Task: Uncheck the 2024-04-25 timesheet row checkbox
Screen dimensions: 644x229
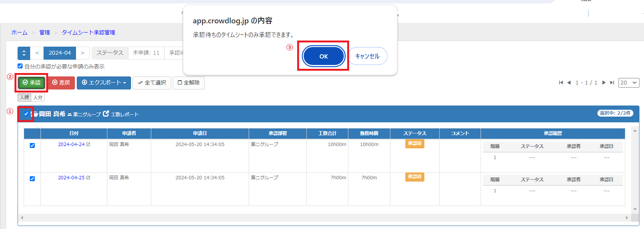Action: [32, 179]
